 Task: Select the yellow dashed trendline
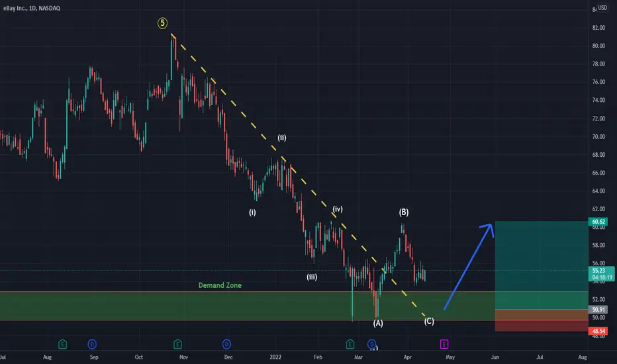(299, 175)
